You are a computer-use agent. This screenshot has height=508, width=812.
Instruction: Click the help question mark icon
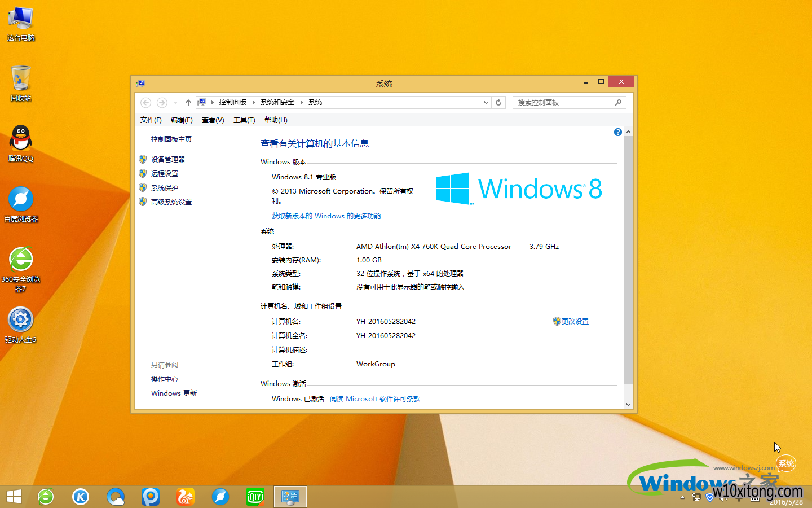click(618, 132)
